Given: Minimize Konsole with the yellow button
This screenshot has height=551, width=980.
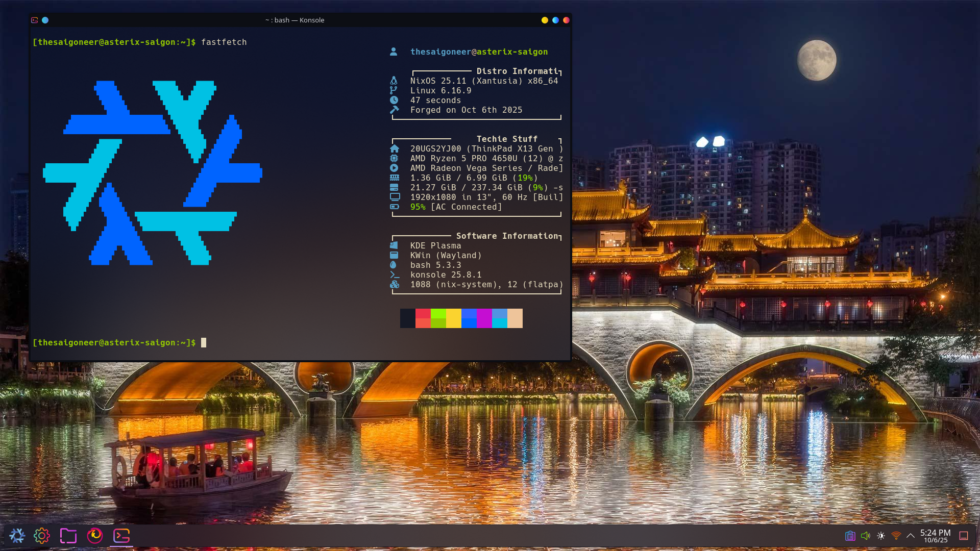Looking at the screenshot, I should point(545,20).
